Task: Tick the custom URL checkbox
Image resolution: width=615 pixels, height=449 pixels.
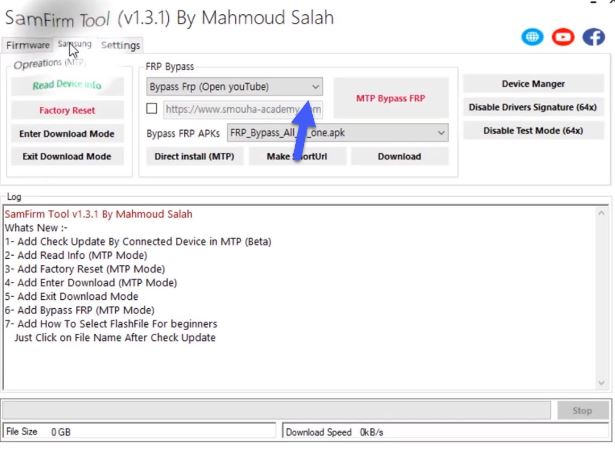Action: point(152,109)
